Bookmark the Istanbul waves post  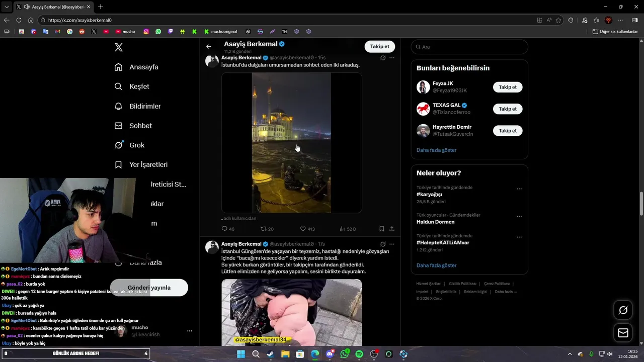tap(382, 229)
